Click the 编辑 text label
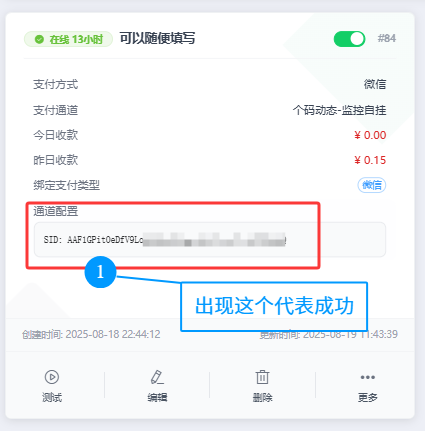This screenshot has height=431, width=425. (x=157, y=397)
